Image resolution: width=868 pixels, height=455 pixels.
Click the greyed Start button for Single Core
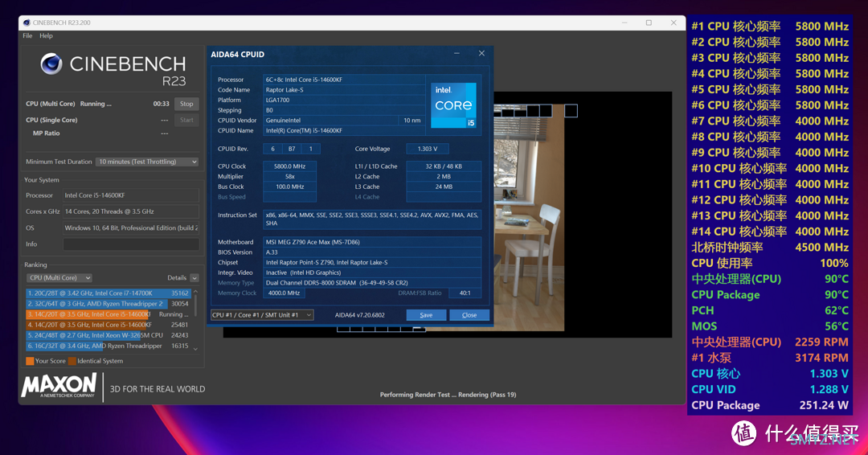[x=186, y=120]
